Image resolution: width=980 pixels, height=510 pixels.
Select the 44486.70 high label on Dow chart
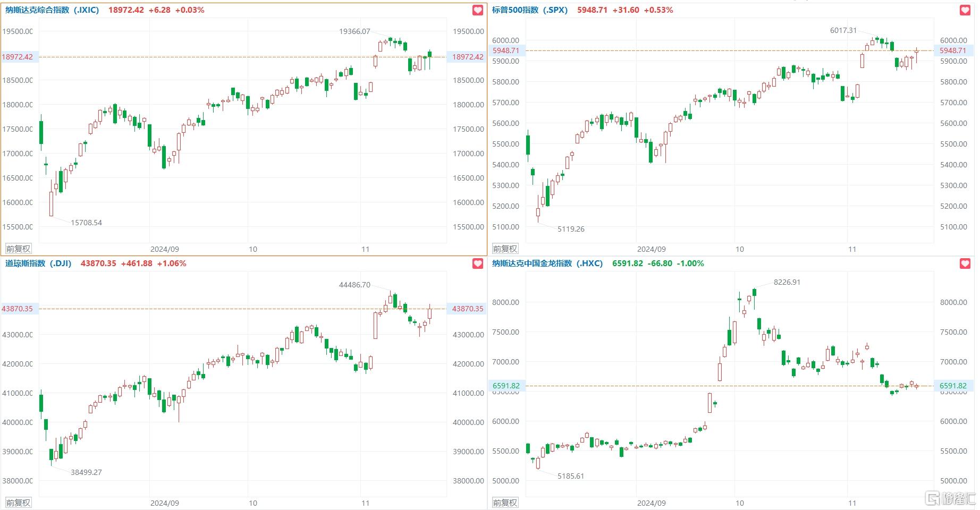pos(354,285)
